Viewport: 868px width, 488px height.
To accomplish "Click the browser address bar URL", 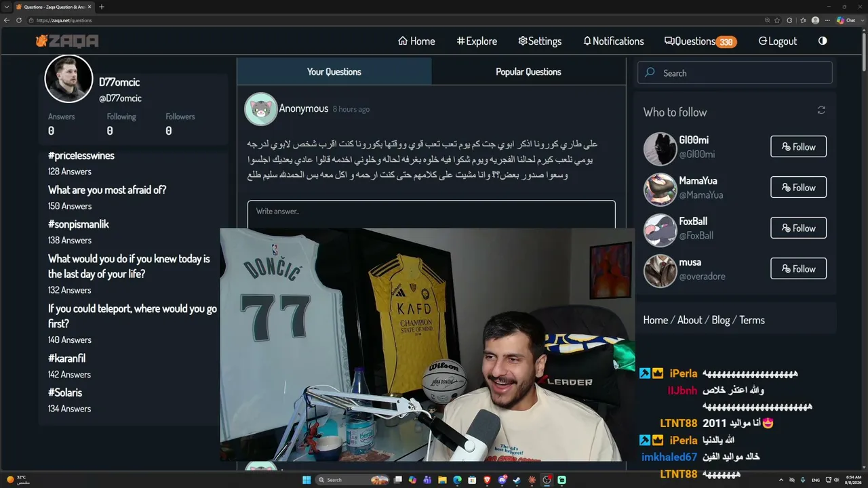I will click(64, 20).
